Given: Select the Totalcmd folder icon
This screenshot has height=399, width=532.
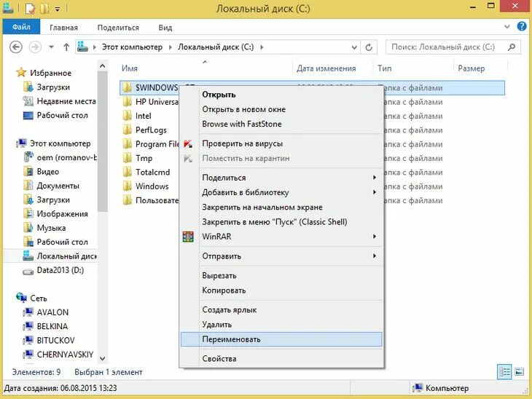Looking at the screenshot, I should pos(128,173).
